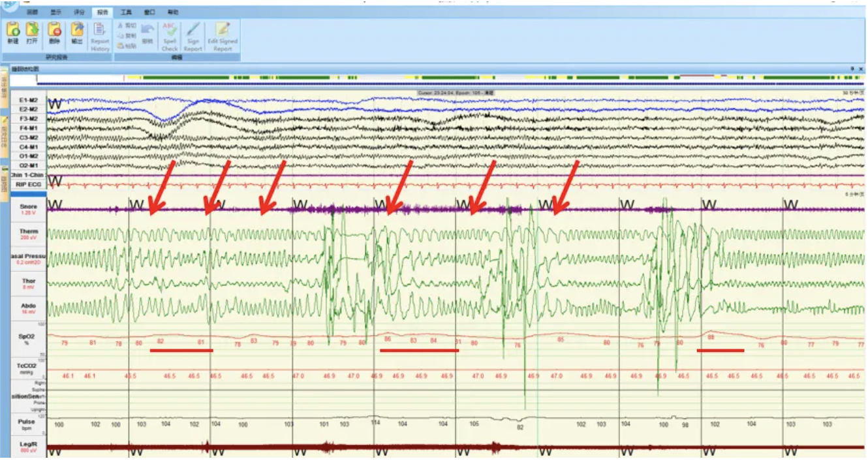Click the SpO2 value 88
868x461 pixels.
pyautogui.click(x=711, y=337)
